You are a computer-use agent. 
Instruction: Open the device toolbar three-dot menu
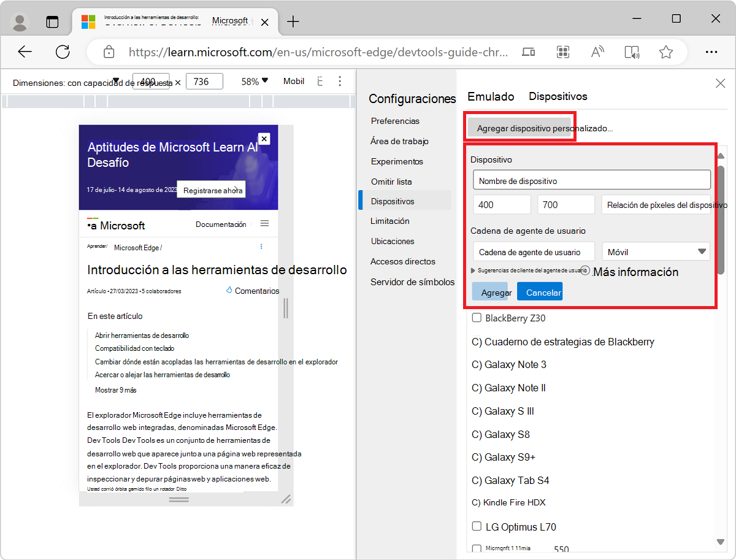[340, 81]
